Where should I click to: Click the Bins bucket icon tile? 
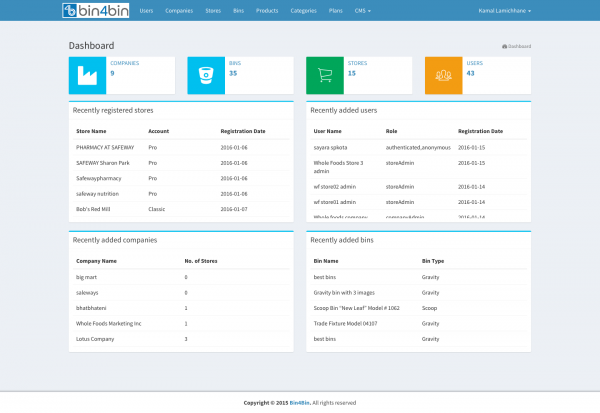tap(206, 75)
